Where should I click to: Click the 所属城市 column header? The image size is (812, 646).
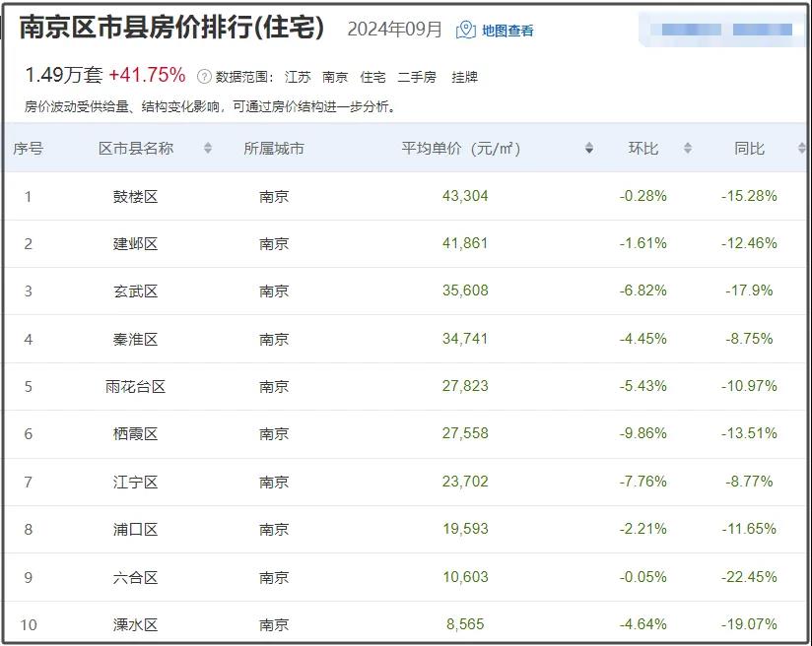click(274, 149)
